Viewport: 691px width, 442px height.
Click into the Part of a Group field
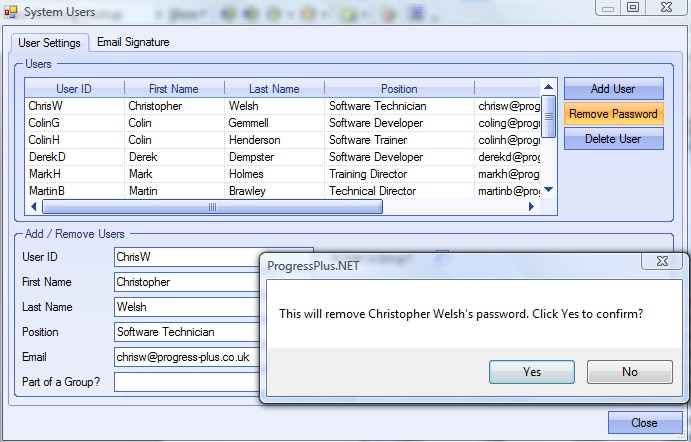click(x=186, y=381)
